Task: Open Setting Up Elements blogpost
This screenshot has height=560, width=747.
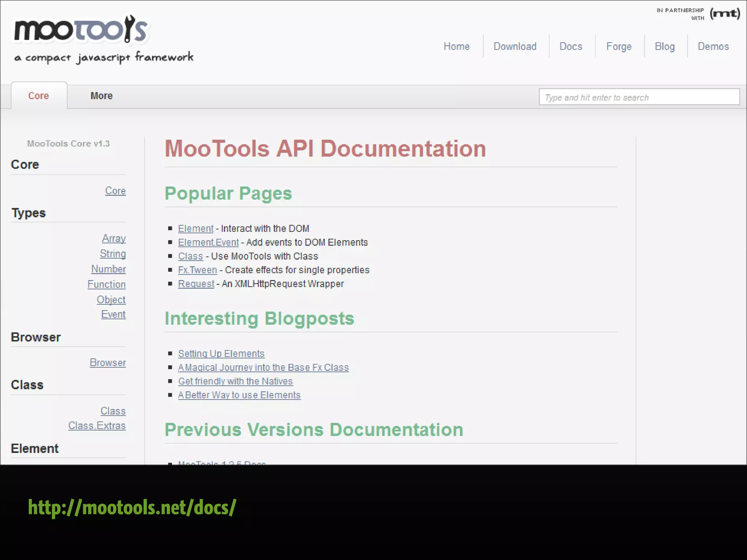Action: coord(221,354)
